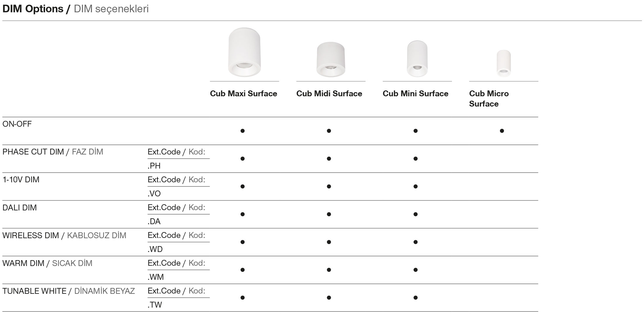Select the Cub Micro Surface column title
Viewport: 644px width, 314px height.
point(489,99)
